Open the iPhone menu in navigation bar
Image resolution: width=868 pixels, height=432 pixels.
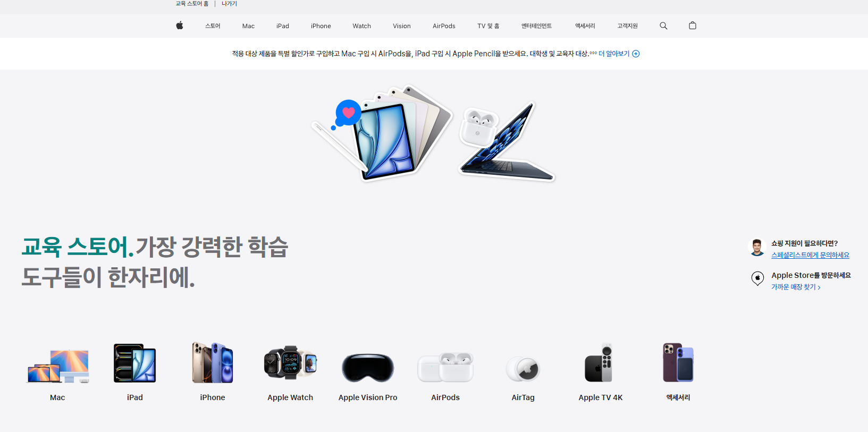(x=321, y=26)
